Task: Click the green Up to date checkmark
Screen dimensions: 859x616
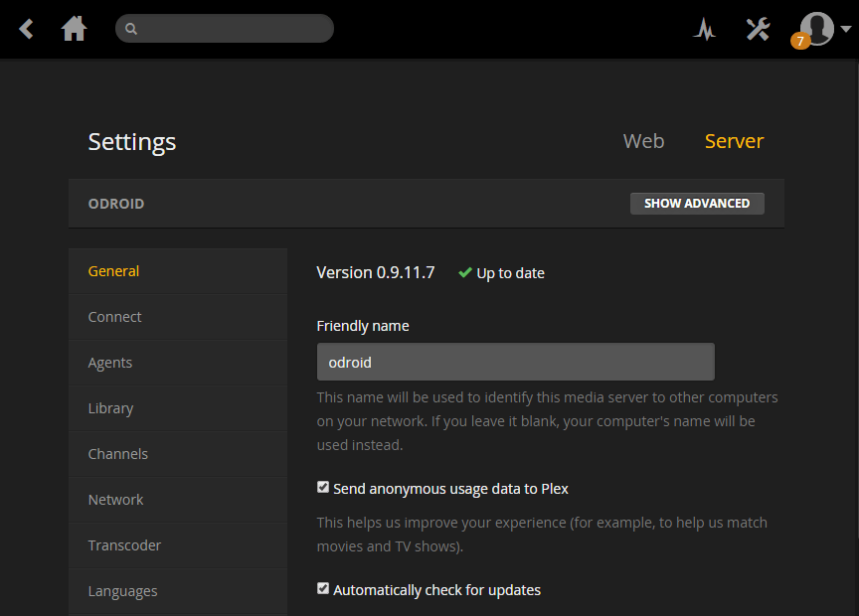Action: [464, 272]
